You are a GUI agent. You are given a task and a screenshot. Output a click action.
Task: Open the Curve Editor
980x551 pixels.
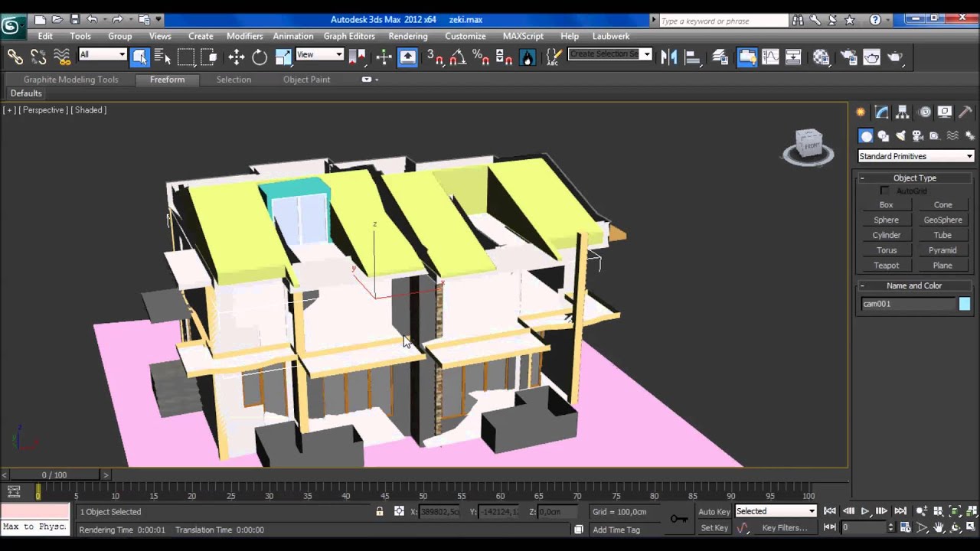tap(770, 57)
